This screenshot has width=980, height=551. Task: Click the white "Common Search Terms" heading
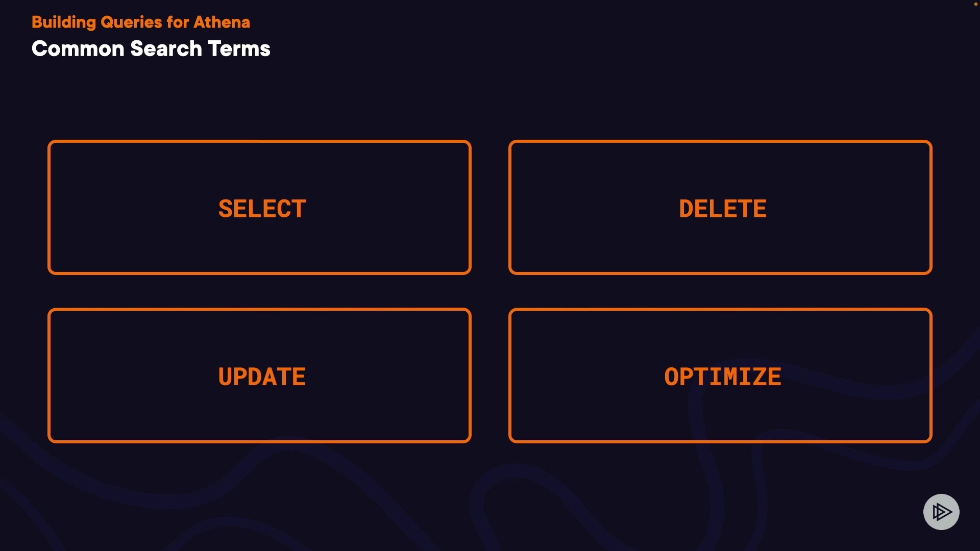pos(151,49)
